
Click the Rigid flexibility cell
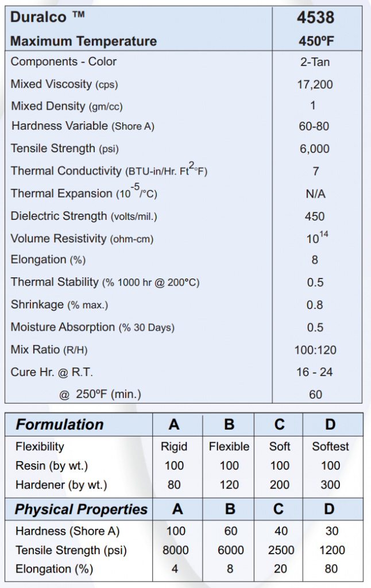point(174,446)
